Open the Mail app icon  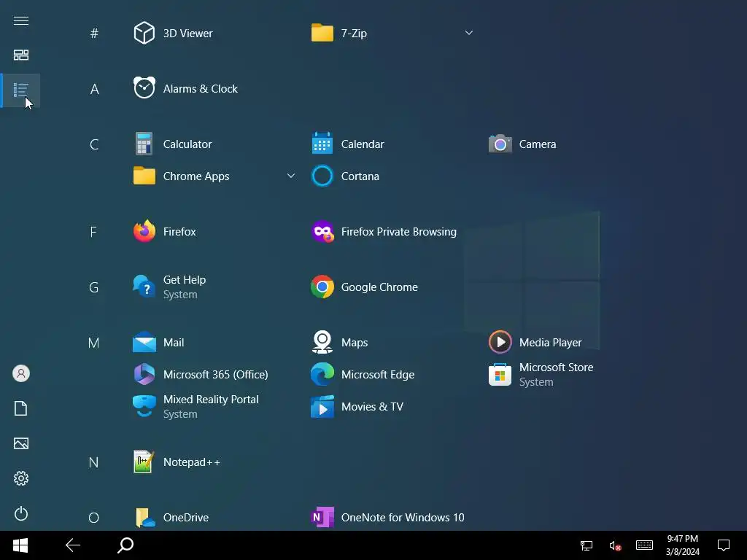pyautogui.click(x=144, y=343)
